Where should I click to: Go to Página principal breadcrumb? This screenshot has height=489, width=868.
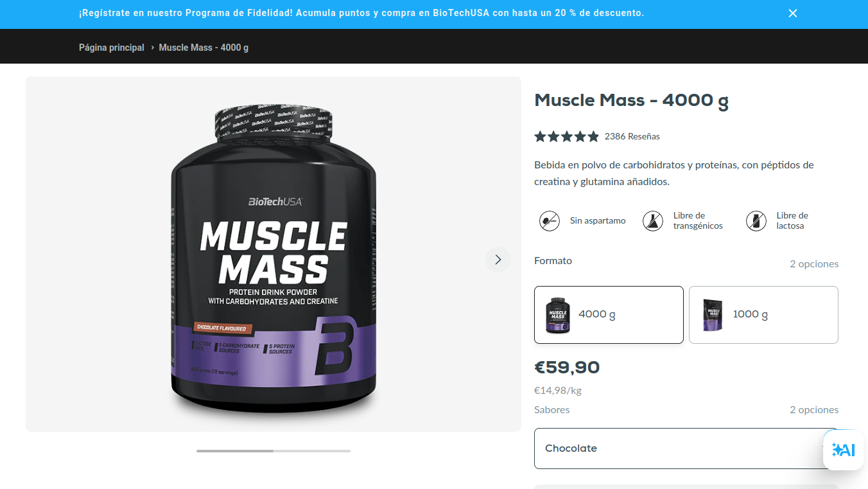coord(112,48)
